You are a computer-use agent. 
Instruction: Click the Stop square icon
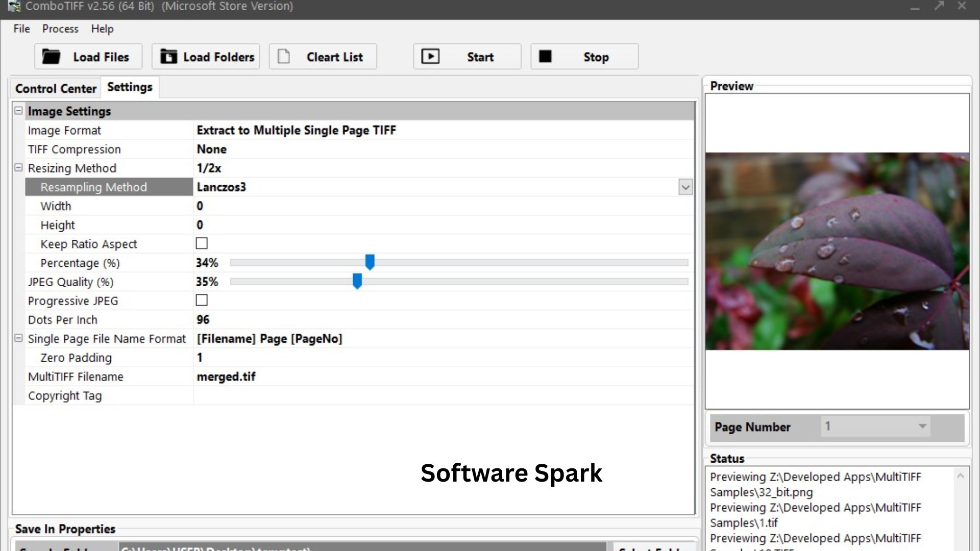[x=545, y=56]
